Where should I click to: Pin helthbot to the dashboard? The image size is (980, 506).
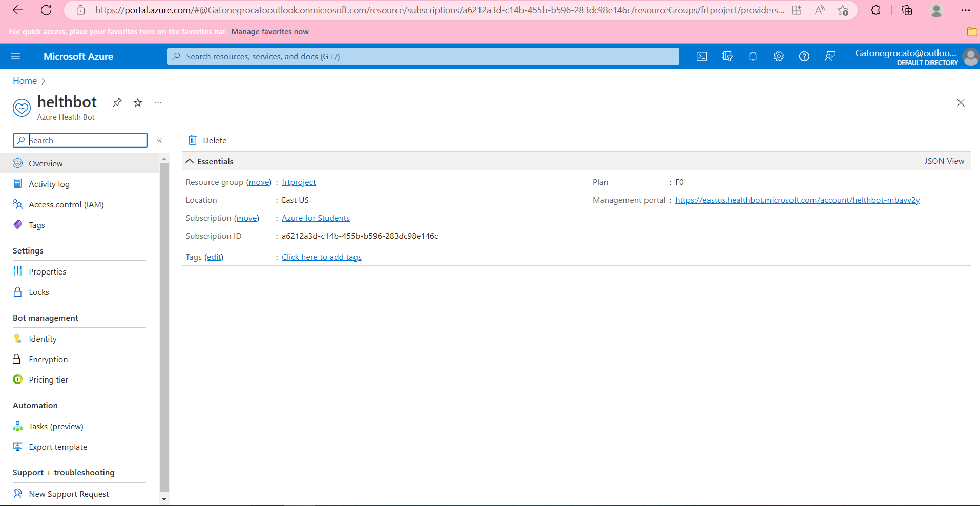(x=117, y=102)
